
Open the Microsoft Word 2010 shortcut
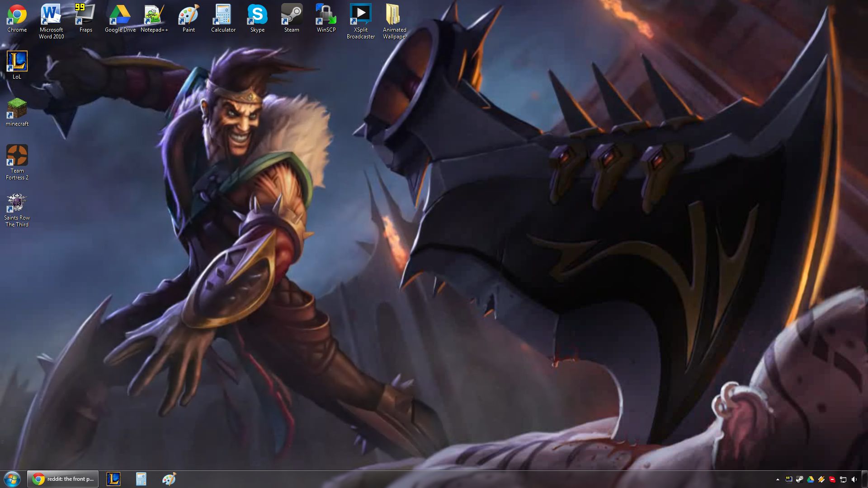click(x=51, y=21)
